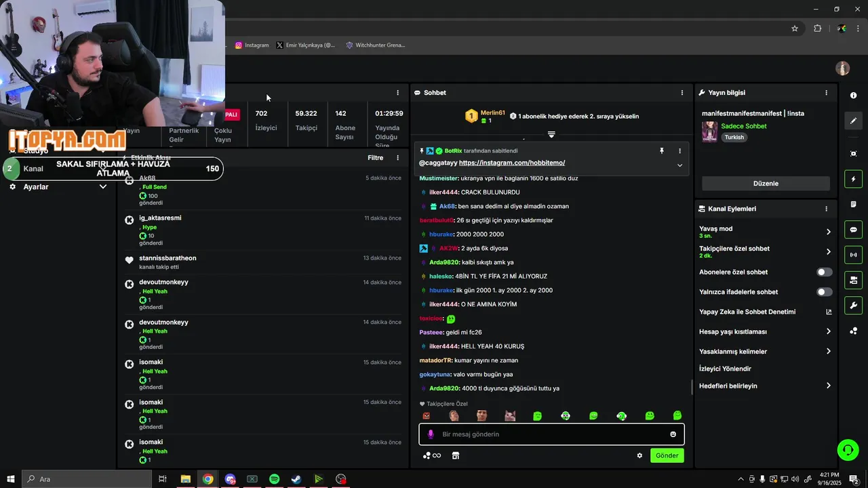
Task: Open Etkinlik Akışı three-dot menu next to Filtre
Action: click(x=398, y=158)
